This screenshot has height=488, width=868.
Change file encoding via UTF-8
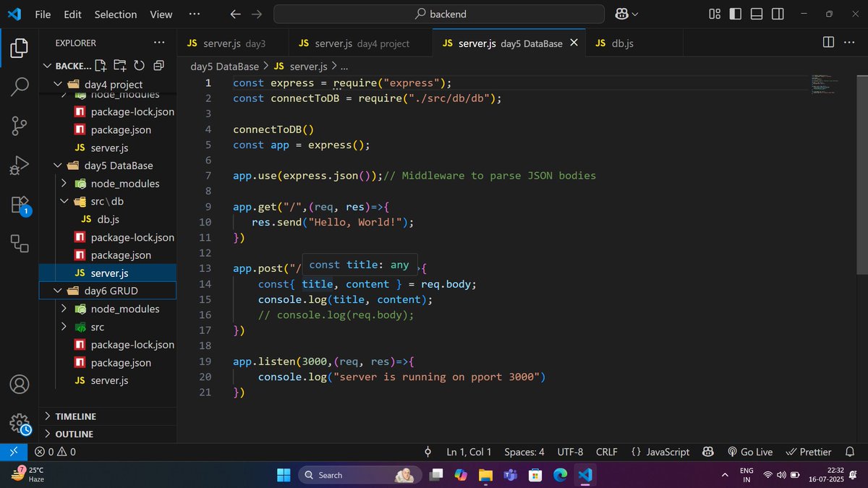click(570, 452)
